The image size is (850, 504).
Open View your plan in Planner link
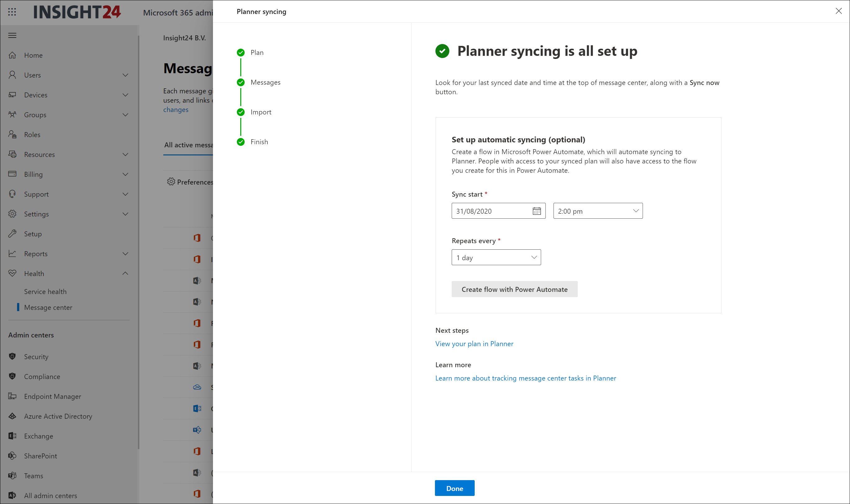tap(474, 344)
